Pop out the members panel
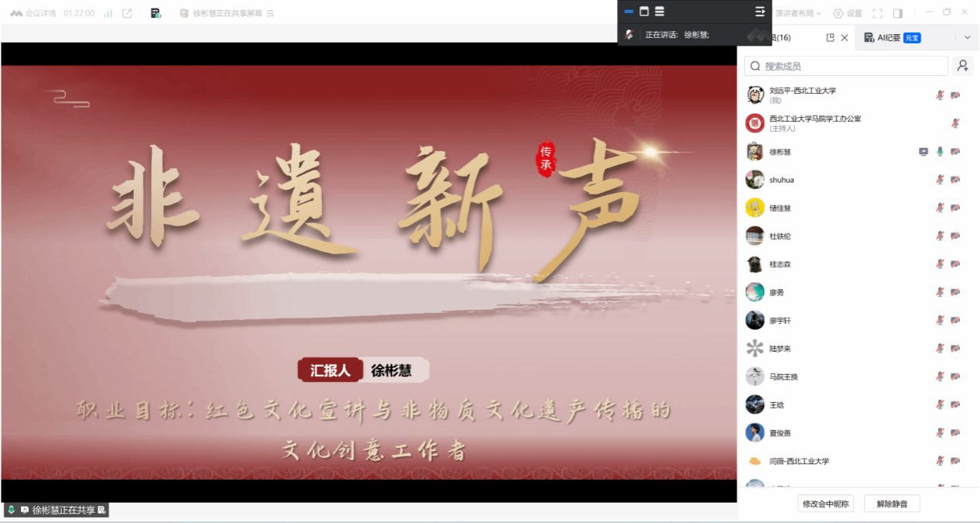 831,37
